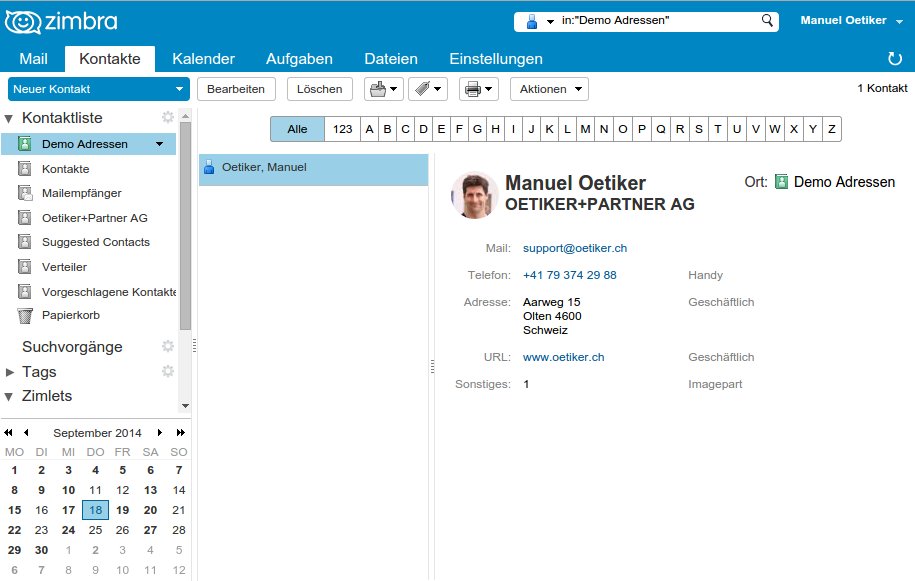Expand the Tags section
Viewport: 915px width, 581px height.
click(9, 372)
